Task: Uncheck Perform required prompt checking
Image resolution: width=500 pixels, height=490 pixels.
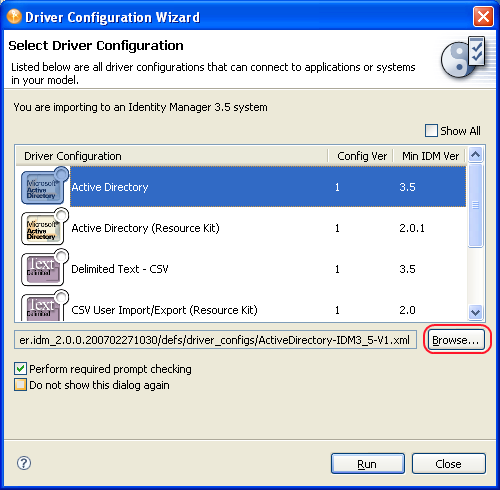Action: (x=20, y=369)
